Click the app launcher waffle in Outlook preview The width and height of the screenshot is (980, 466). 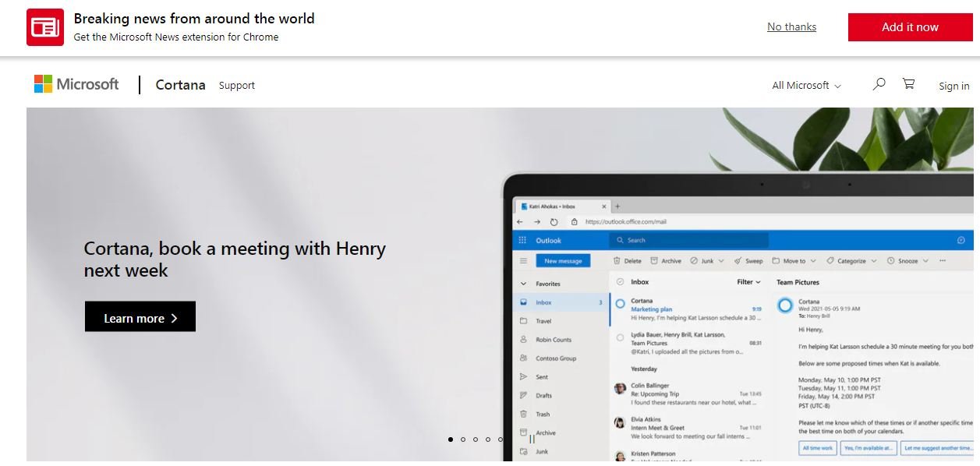pyautogui.click(x=522, y=240)
